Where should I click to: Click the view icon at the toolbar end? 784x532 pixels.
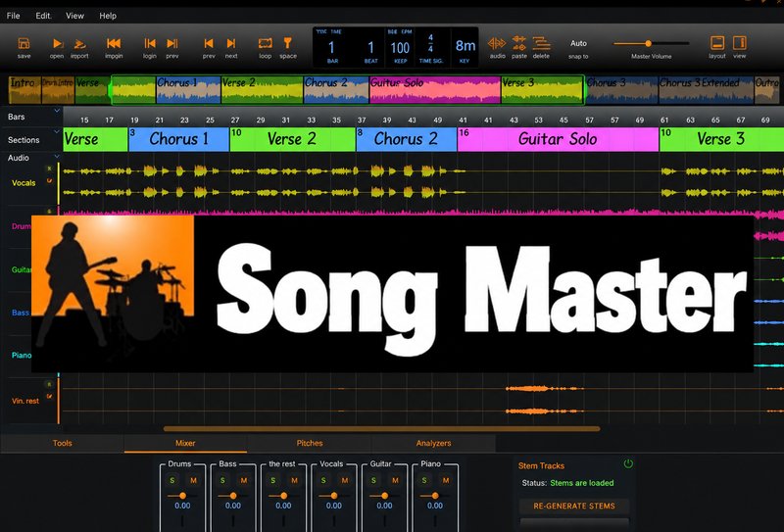tap(740, 43)
